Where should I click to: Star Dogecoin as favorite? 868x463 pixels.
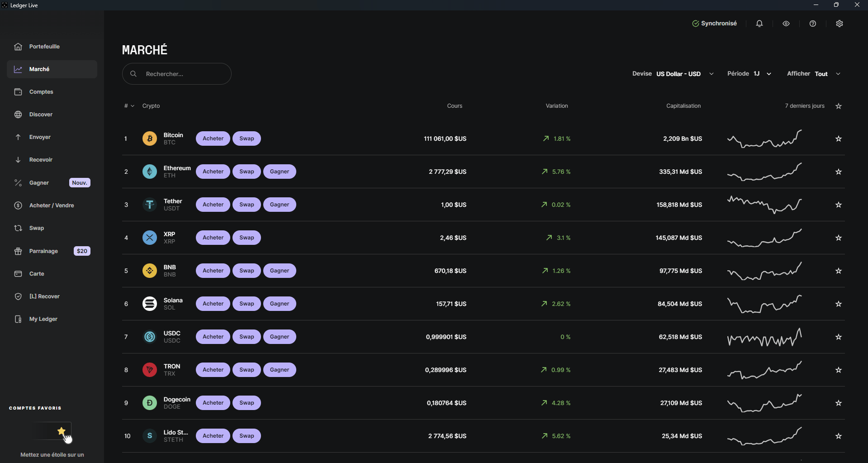[839, 403]
